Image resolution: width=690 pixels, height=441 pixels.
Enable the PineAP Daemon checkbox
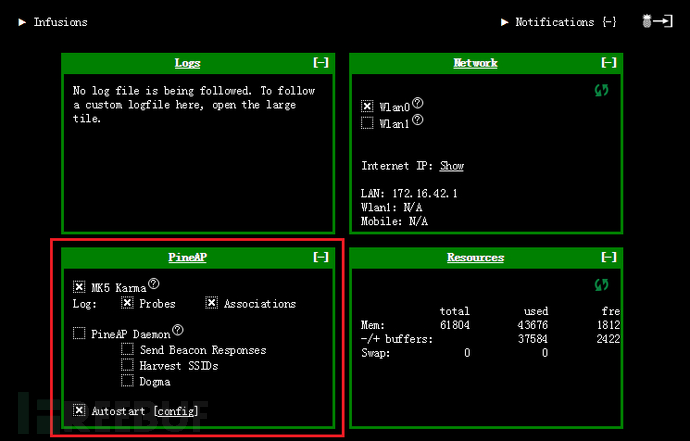79,333
